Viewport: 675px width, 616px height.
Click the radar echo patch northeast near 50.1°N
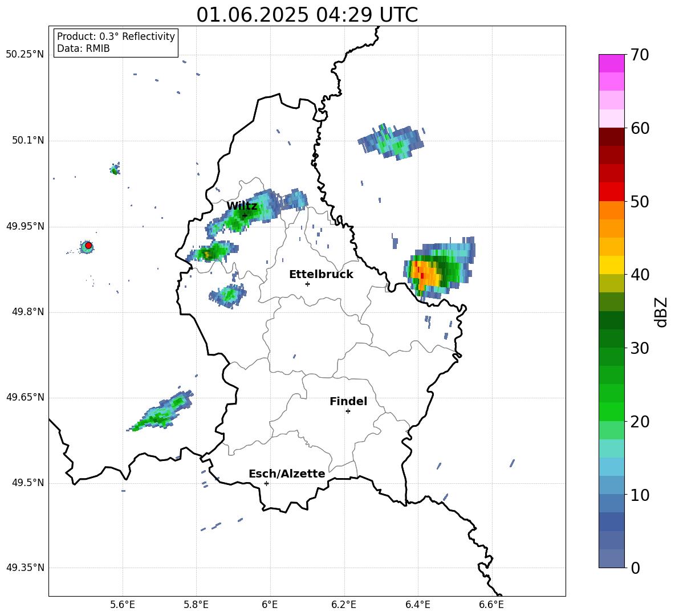392,142
